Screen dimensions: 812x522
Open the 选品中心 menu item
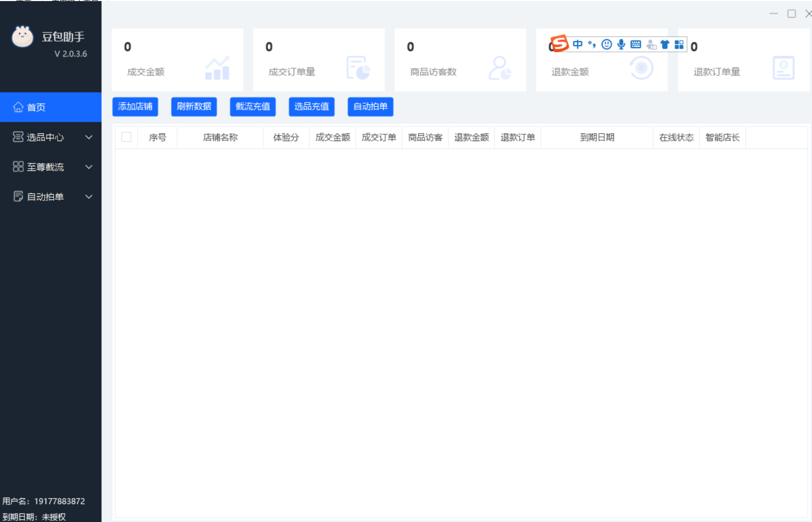(51, 137)
